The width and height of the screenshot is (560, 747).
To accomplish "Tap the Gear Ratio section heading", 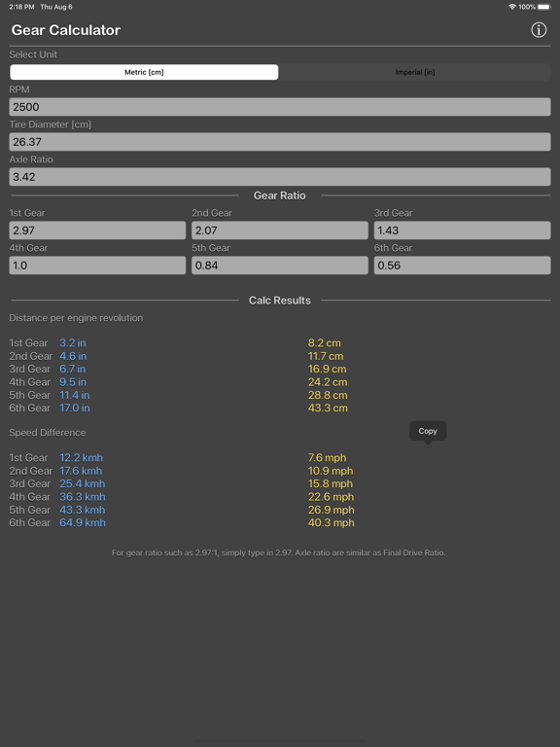I will (x=280, y=196).
